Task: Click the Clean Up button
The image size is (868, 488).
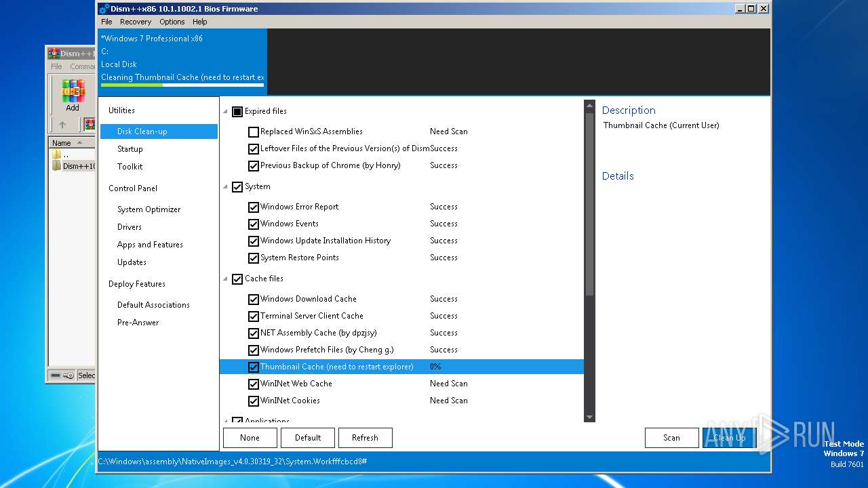Action: coord(730,438)
